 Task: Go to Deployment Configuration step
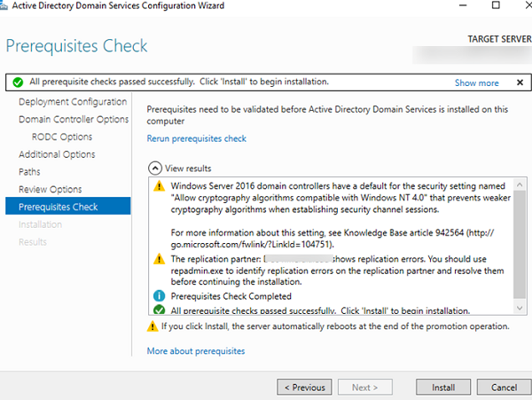(x=73, y=102)
